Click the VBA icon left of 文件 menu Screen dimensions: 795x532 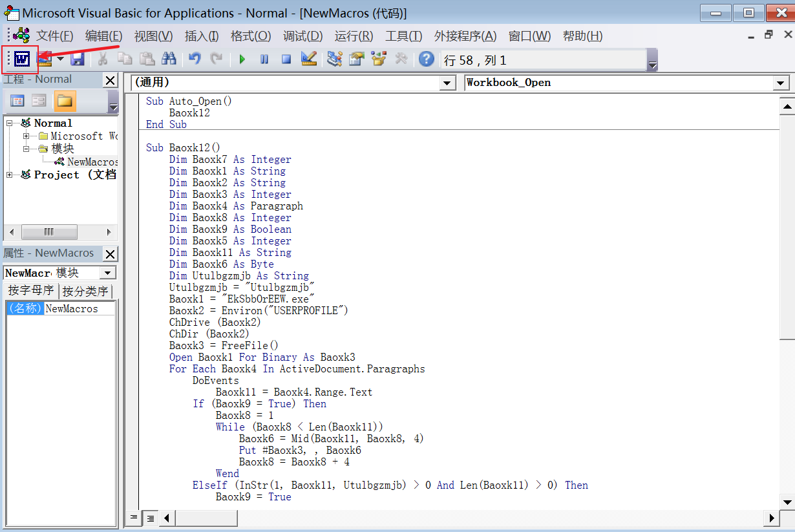pos(21,36)
